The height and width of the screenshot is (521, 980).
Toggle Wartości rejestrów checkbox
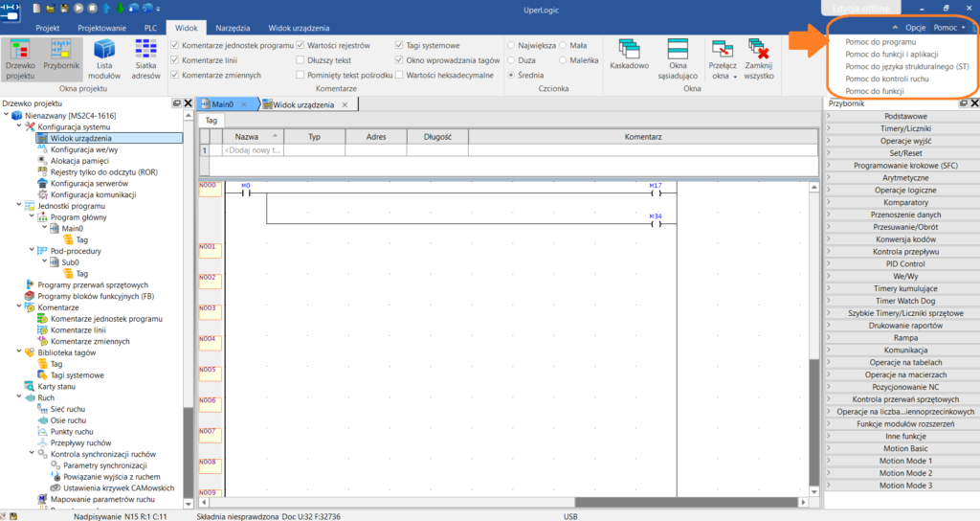click(300, 45)
